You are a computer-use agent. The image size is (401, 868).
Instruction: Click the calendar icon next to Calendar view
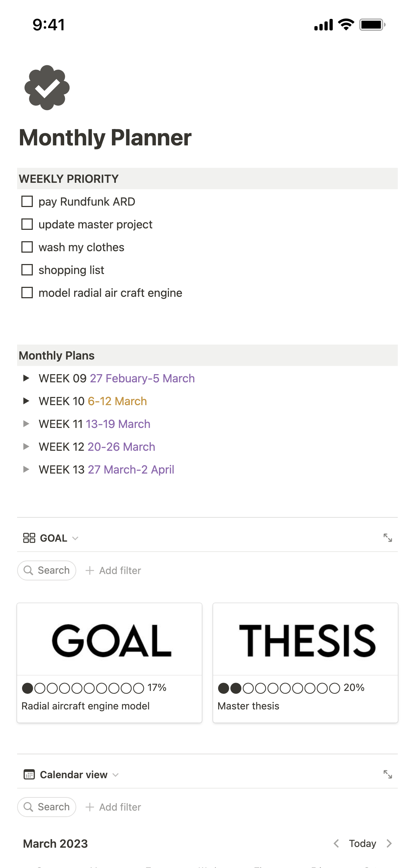29,774
